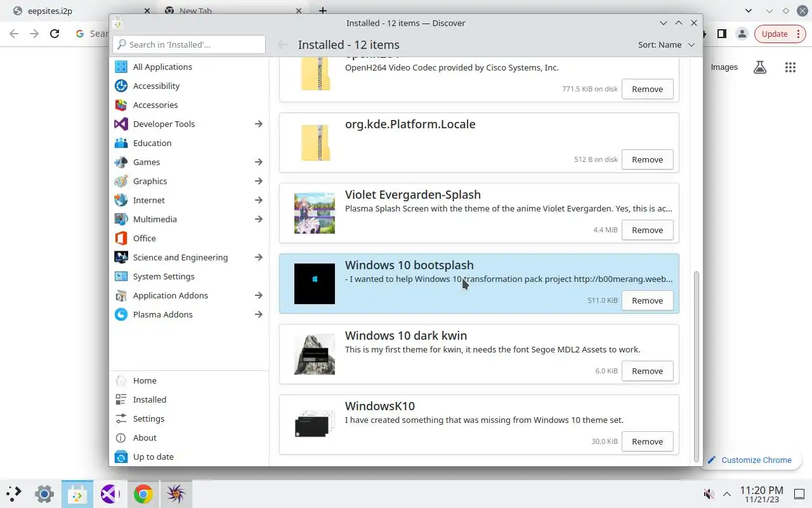812x508 pixels.
Task: Select the Accessories category icon
Action: click(121, 105)
